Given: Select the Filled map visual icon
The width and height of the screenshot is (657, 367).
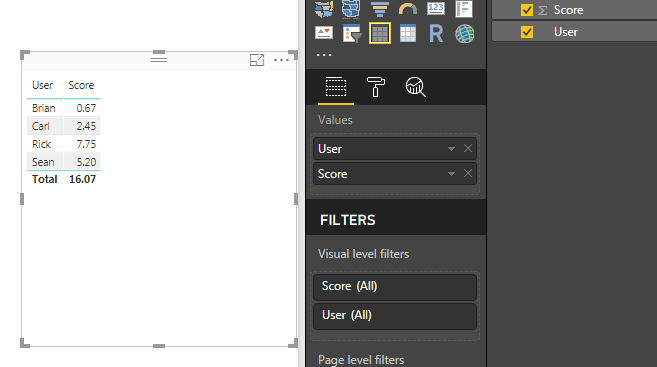Looking at the screenshot, I should tap(324, 9).
